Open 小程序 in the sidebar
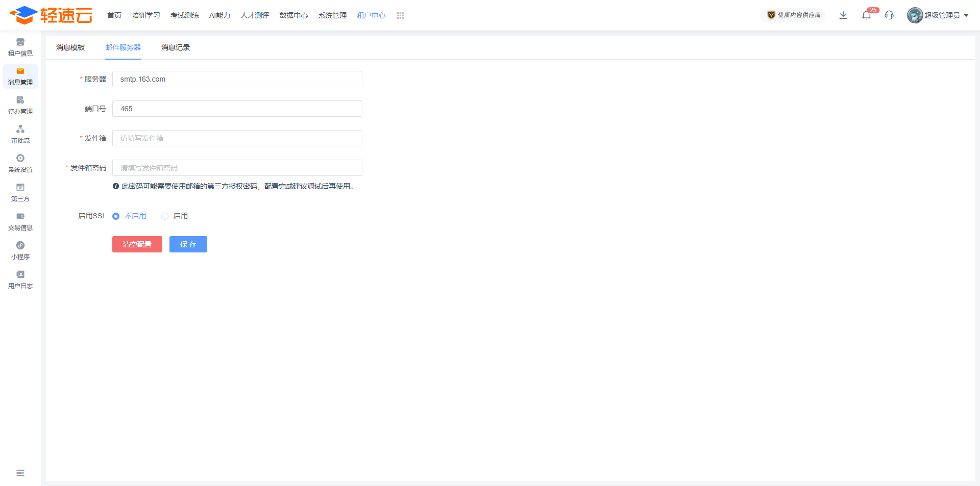This screenshot has width=980, height=486. [x=20, y=250]
